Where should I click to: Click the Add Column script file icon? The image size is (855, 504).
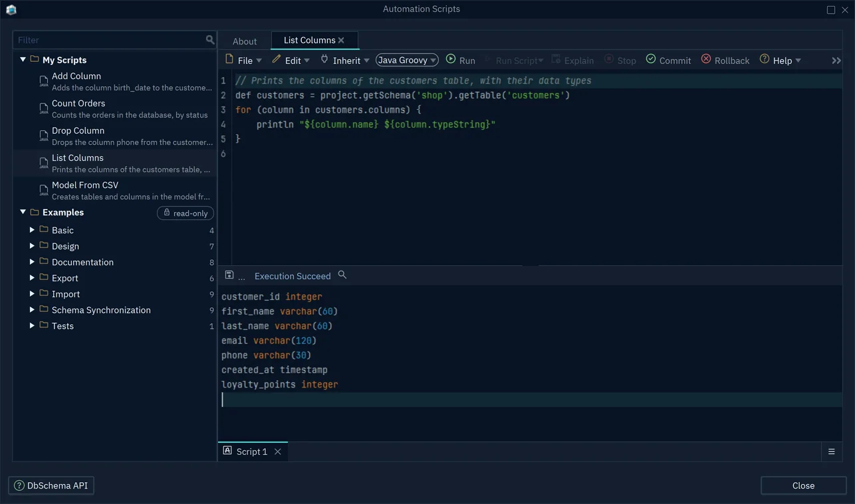coord(44,82)
